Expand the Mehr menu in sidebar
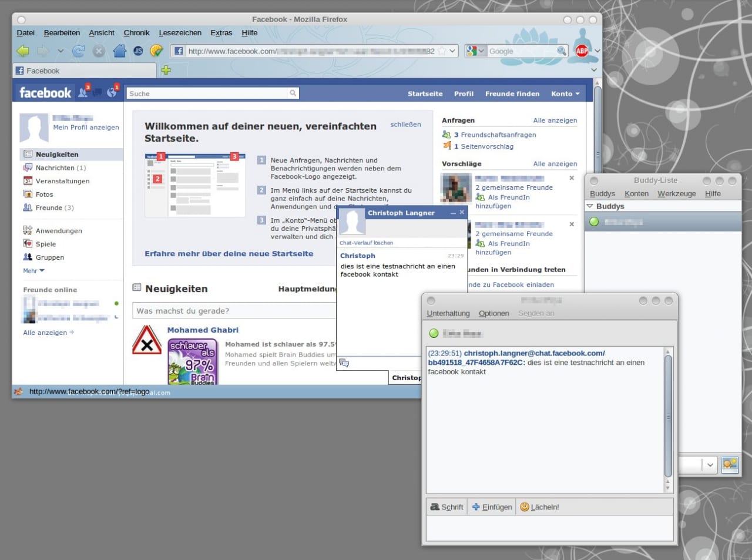This screenshot has width=752, height=560. (33, 271)
